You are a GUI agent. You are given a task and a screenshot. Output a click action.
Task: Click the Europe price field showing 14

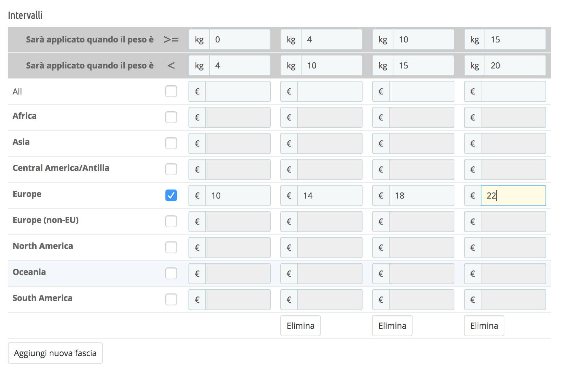(x=329, y=196)
